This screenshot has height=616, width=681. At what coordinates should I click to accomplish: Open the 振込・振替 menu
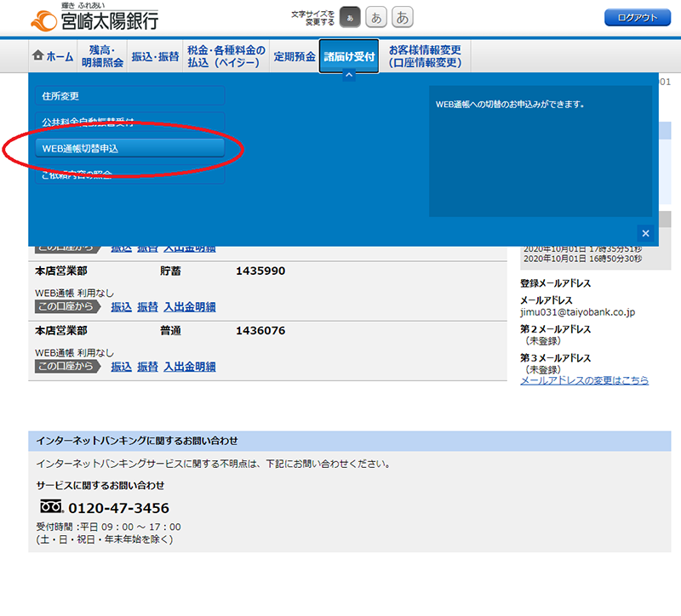click(154, 56)
